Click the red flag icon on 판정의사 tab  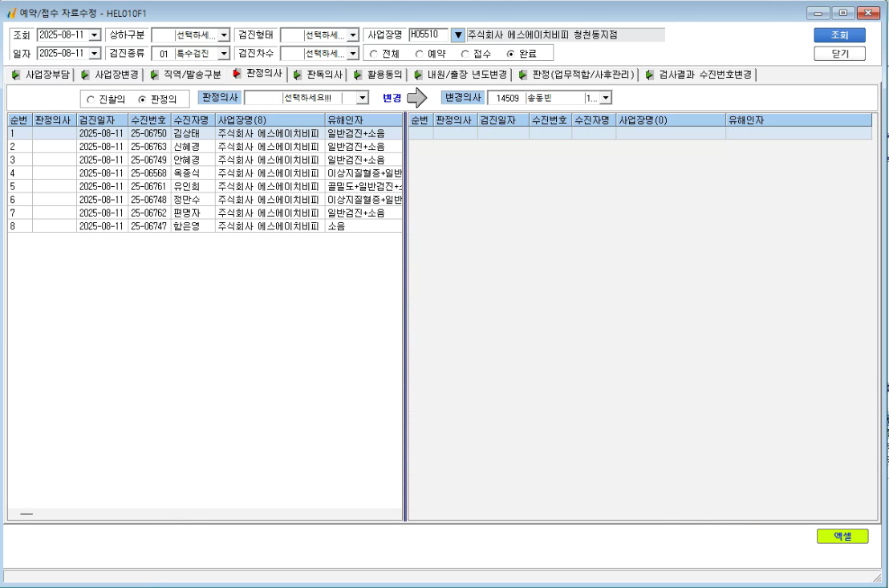pos(237,74)
